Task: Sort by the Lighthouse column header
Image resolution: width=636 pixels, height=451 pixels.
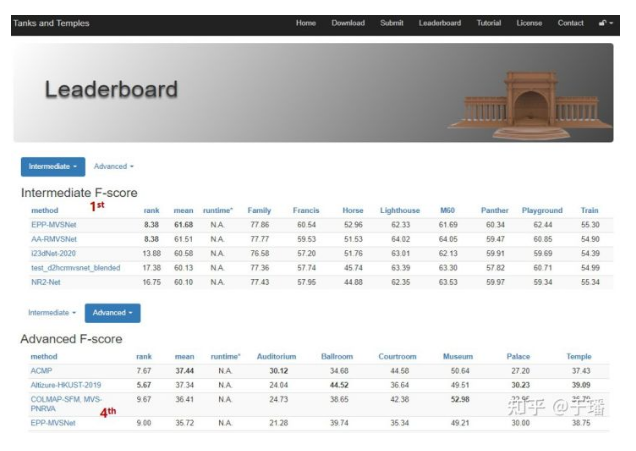Action: [x=400, y=210]
